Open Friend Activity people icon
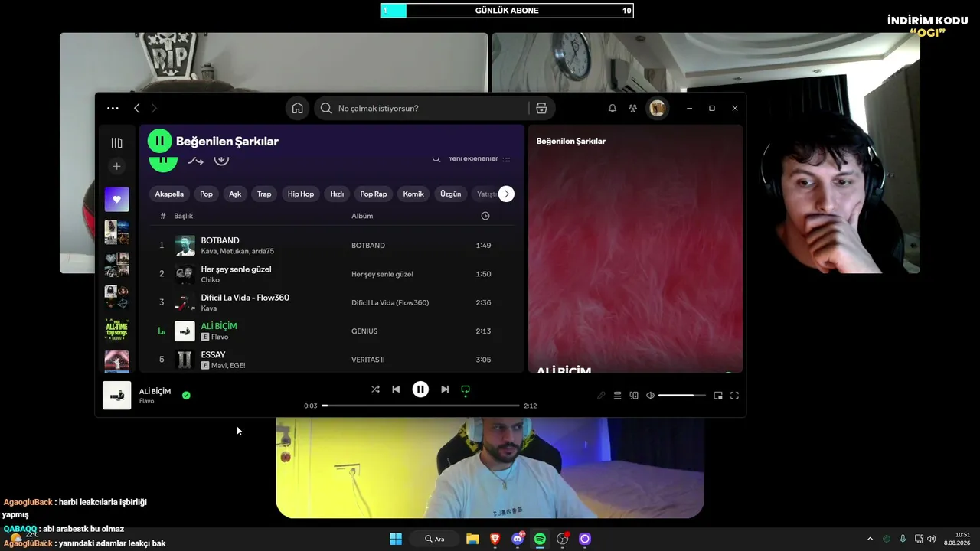980x551 pixels. 632,108
